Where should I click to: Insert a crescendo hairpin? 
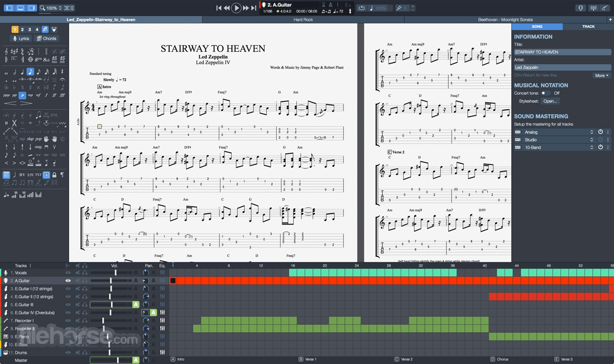10,103
